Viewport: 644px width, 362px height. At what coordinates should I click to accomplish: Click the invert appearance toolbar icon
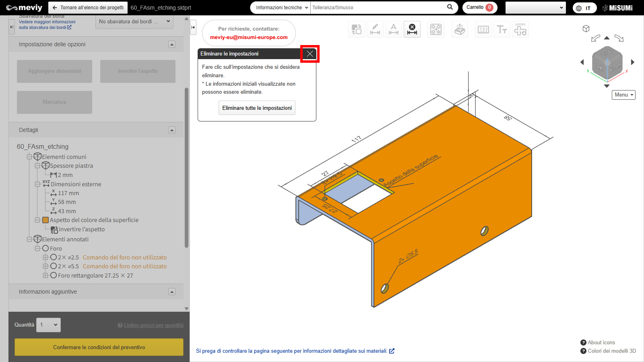[x=357, y=29]
